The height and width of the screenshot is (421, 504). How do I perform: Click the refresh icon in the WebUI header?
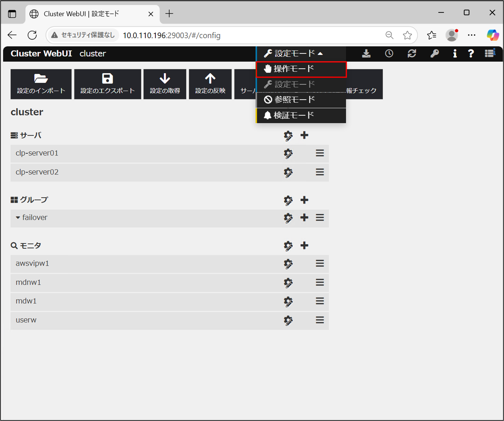pyautogui.click(x=412, y=54)
